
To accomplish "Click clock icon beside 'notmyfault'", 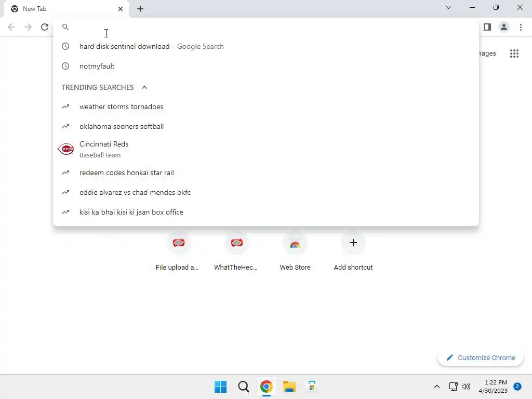I will click(65, 66).
